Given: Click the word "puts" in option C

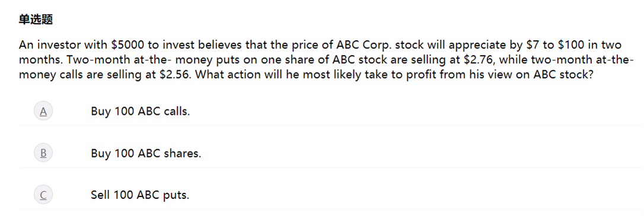Looking at the screenshot, I should pos(176,195).
